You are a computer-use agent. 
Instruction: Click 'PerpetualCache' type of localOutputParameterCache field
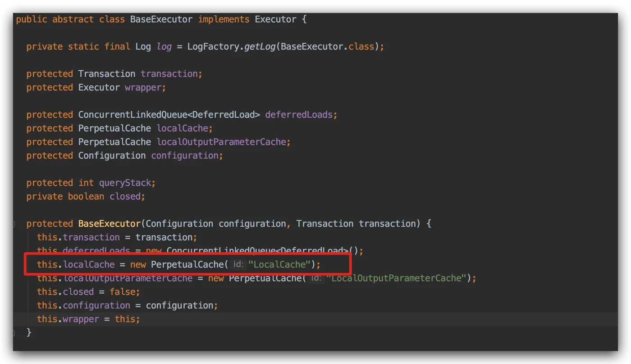pyautogui.click(x=114, y=142)
